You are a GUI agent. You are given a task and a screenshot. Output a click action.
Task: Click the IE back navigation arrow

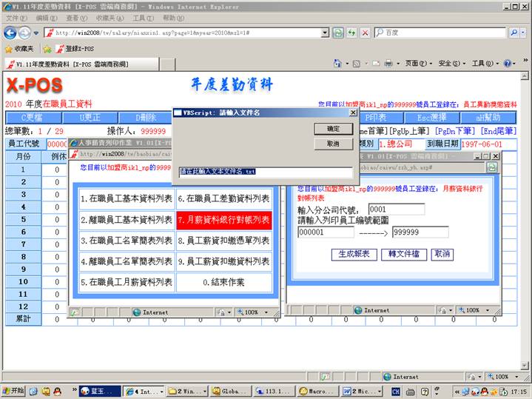(10, 33)
